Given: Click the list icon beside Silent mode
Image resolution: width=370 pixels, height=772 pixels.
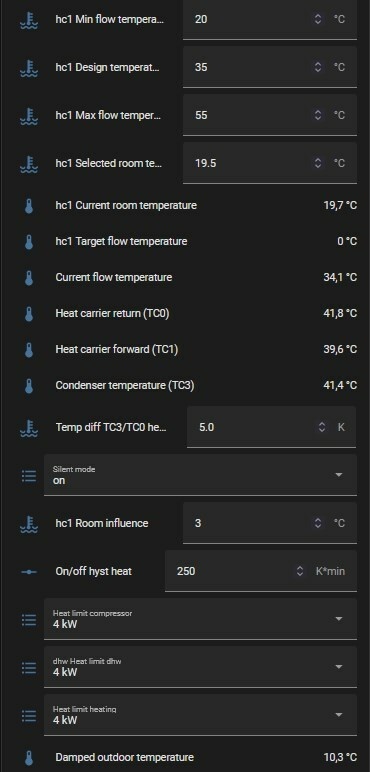Looking at the screenshot, I should [29, 476].
